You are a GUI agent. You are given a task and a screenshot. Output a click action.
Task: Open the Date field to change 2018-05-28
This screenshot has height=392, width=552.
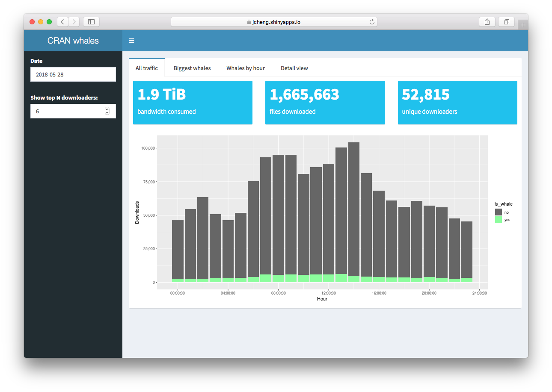click(73, 74)
